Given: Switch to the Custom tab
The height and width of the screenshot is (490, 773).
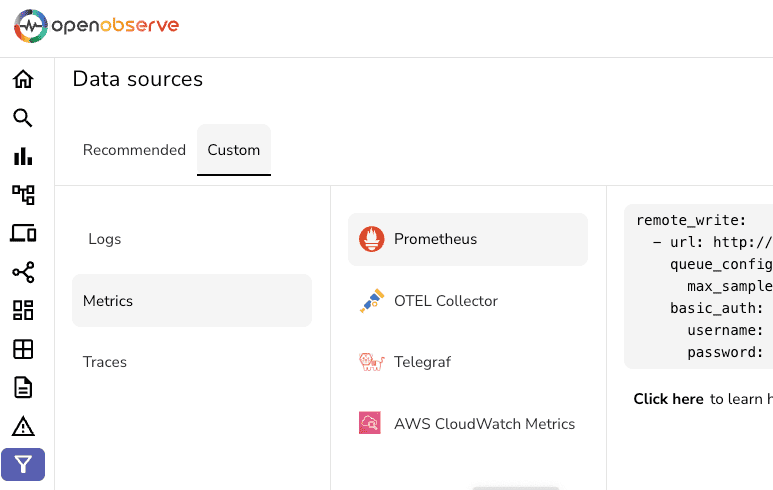Looking at the screenshot, I should pos(234,150).
